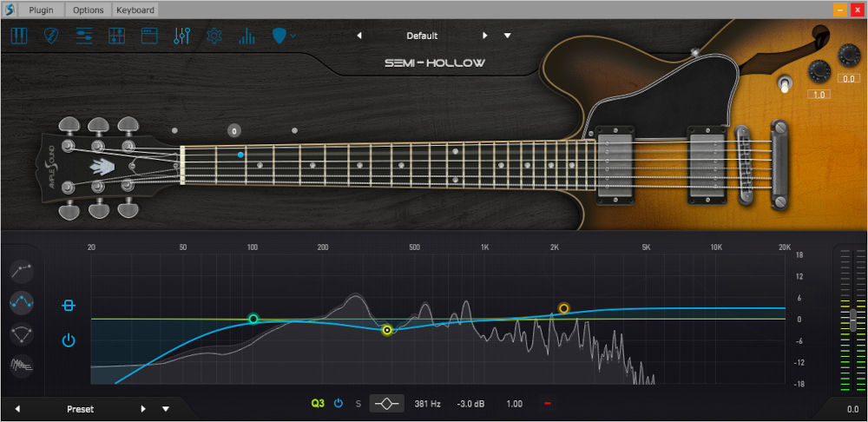Open the Options menu
The image size is (868, 422).
pos(88,10)
